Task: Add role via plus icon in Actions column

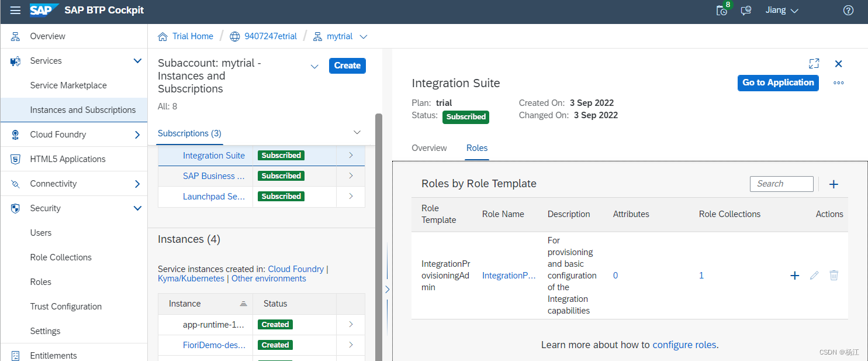Action: pyautogui.click(x=794, y=275)
